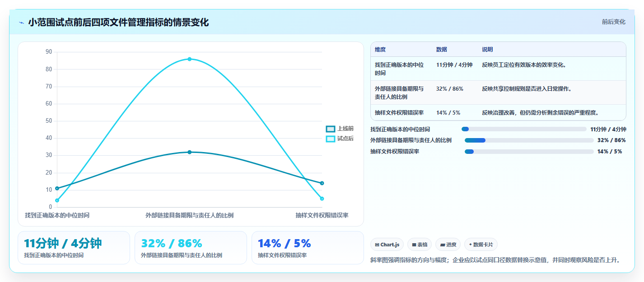Click the 进度 chip
This screenshot has height=282, width=644.
[x=448, y=245]
